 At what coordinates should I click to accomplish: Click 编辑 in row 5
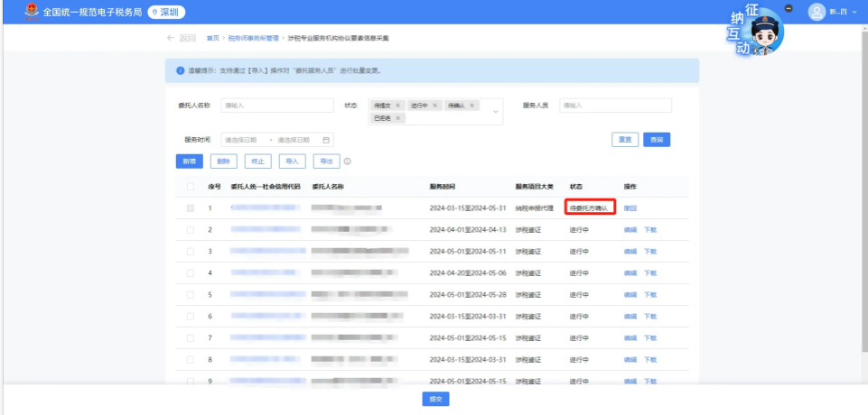630,294
